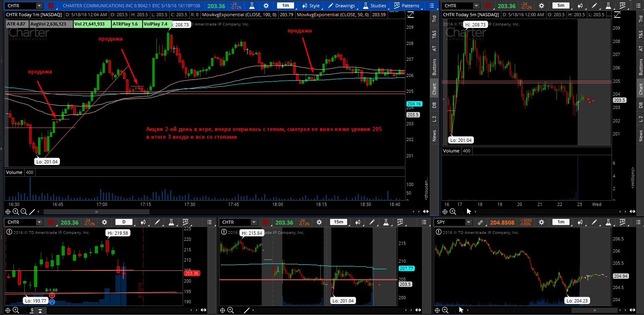Screen dimensions: 644x315
Task: Open Trd side tab beside main chart
Action: point(434,19)
